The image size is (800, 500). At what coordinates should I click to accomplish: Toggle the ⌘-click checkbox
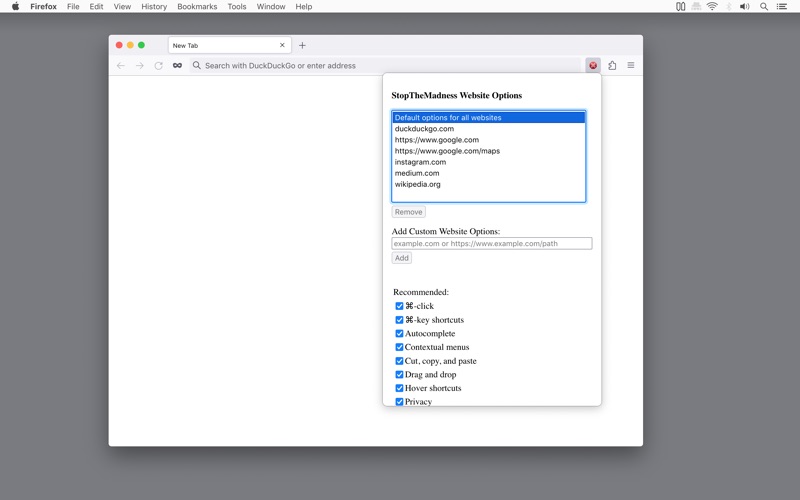tap(399, 306)
